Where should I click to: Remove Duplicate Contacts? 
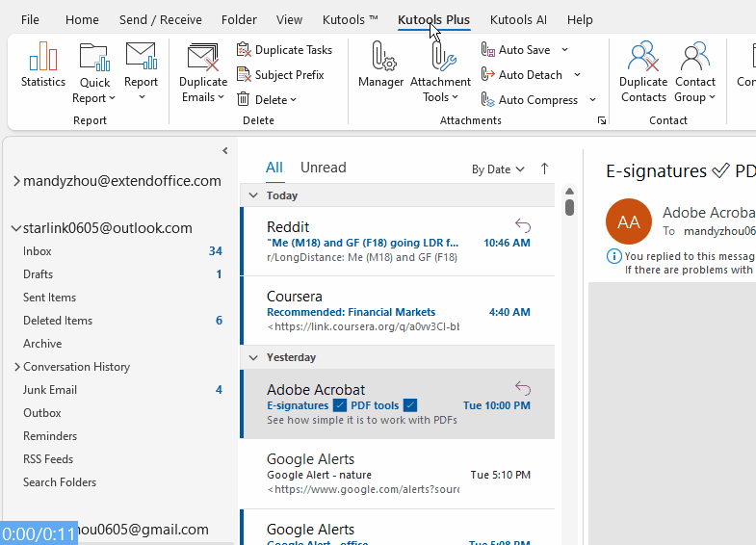(643, 73)
